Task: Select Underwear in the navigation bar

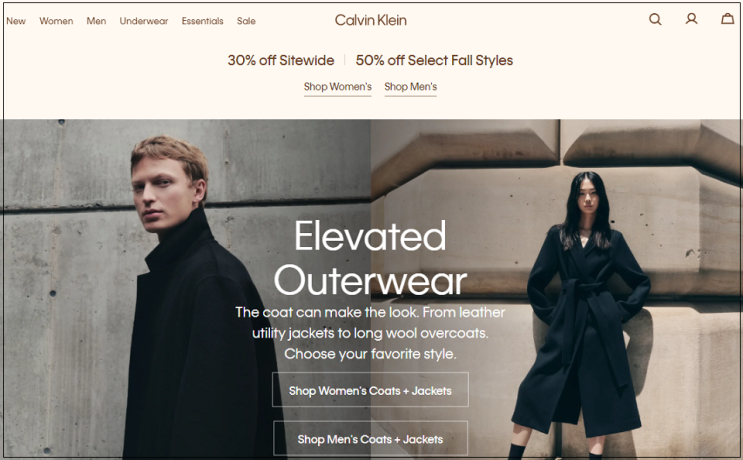Action: [144, 21]
